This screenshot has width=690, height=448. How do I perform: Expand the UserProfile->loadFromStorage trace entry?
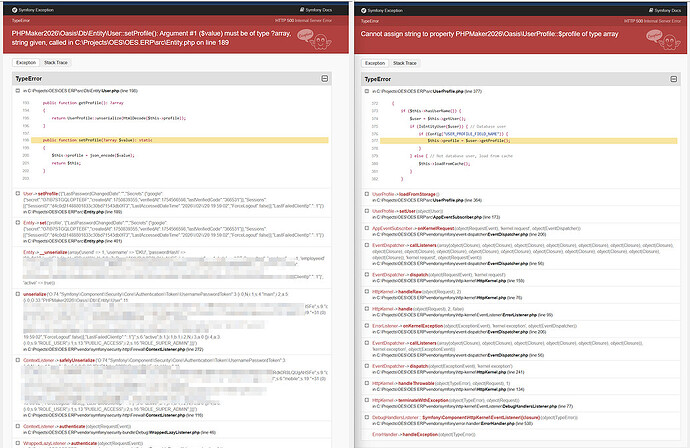coord(367,194)
